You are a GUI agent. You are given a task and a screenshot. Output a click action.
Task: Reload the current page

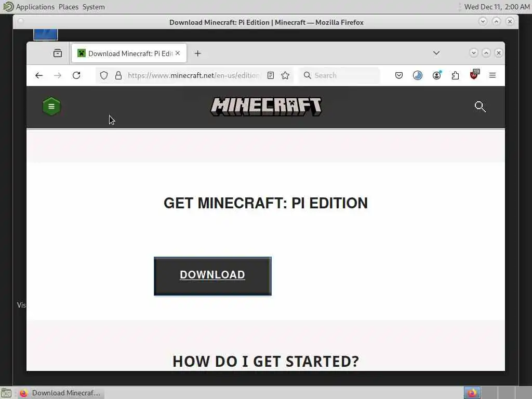76,75
